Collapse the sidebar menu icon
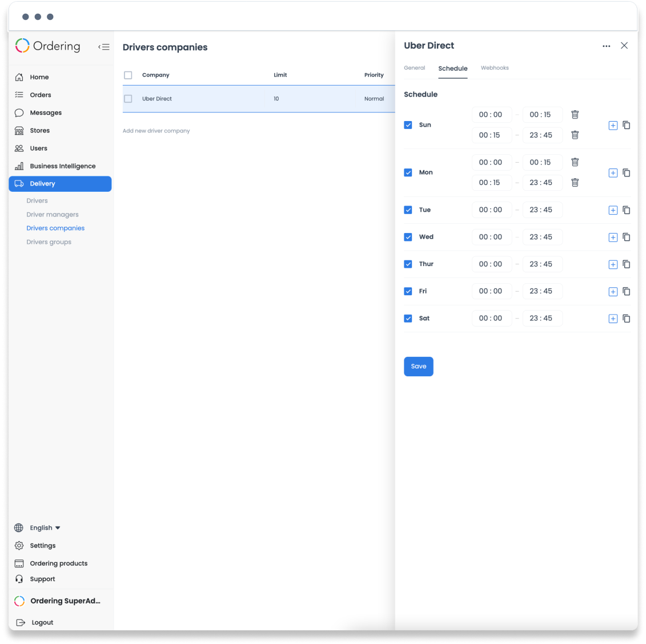Viewport: 646px width, 644px height. (104, 47)
